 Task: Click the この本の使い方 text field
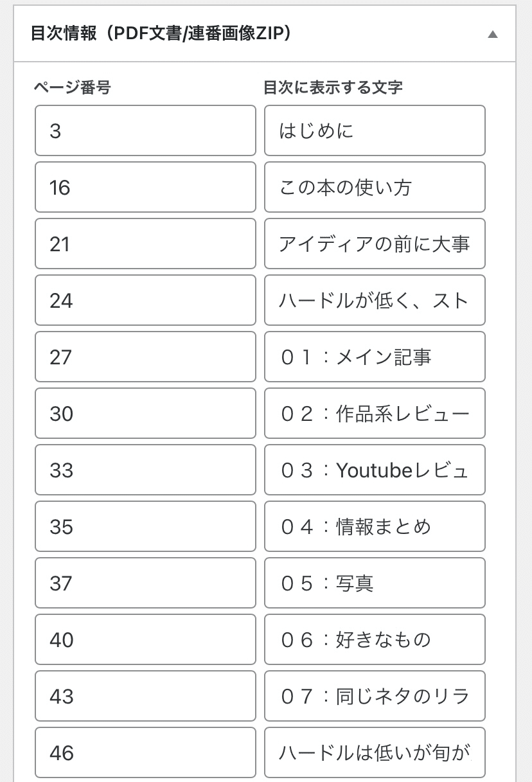[375, 187]
